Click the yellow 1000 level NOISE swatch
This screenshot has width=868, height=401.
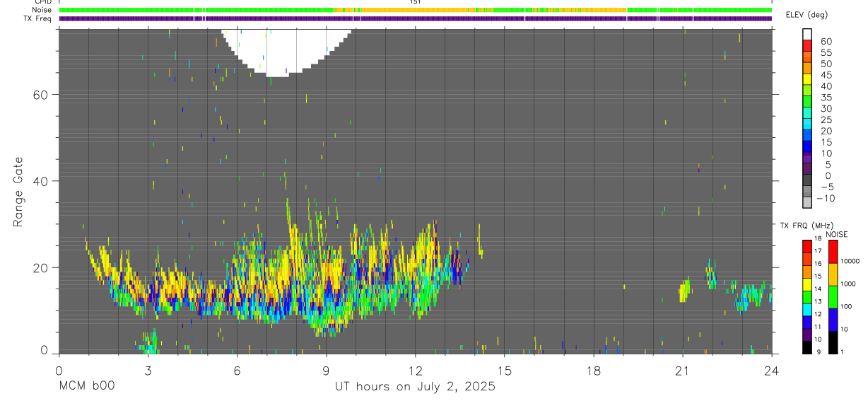click(x=833, y=274)
